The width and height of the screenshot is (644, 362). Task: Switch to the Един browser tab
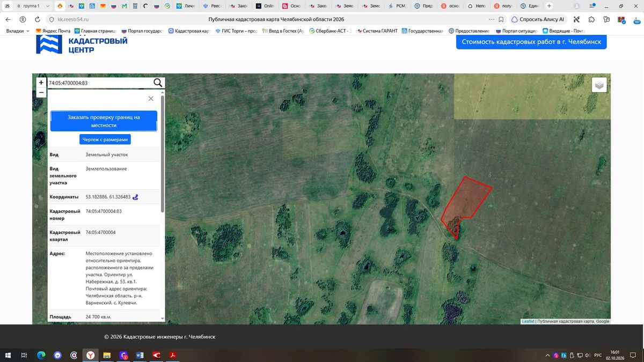(529, 6)
